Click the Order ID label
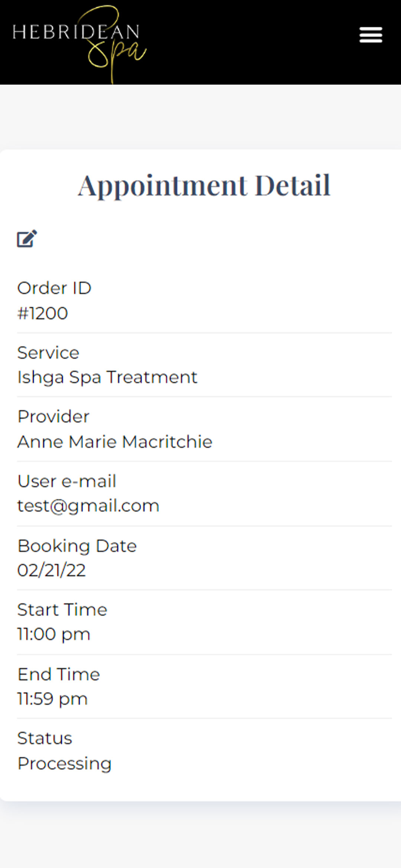 pos(54,288)
